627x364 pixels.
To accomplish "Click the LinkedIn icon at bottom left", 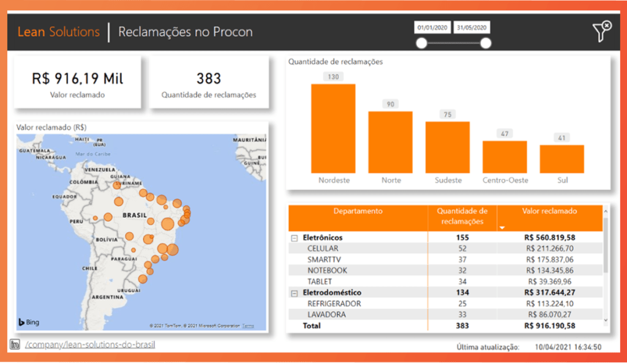I will [x=16, y=345].
